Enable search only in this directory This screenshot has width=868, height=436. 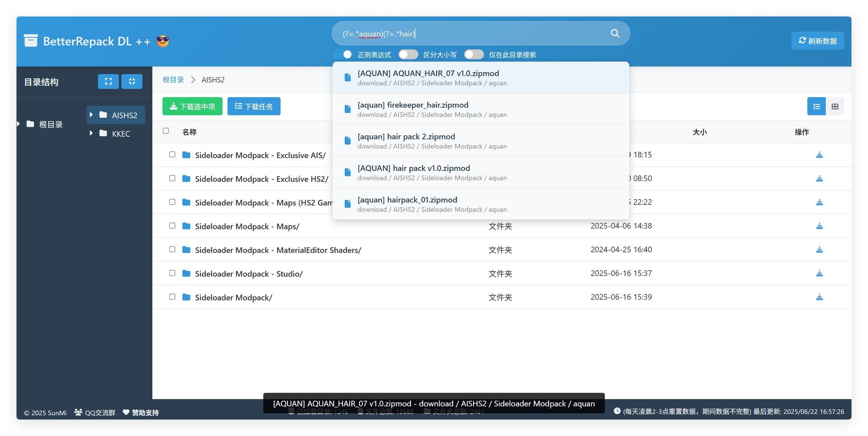click(474, 55)
